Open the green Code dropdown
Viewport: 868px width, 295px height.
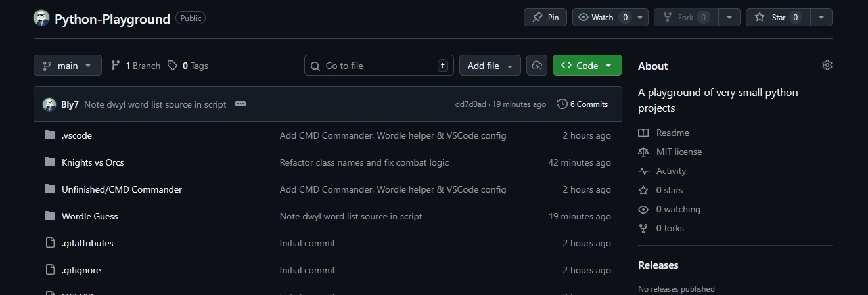pyautogui.click(x=587, y=65)
